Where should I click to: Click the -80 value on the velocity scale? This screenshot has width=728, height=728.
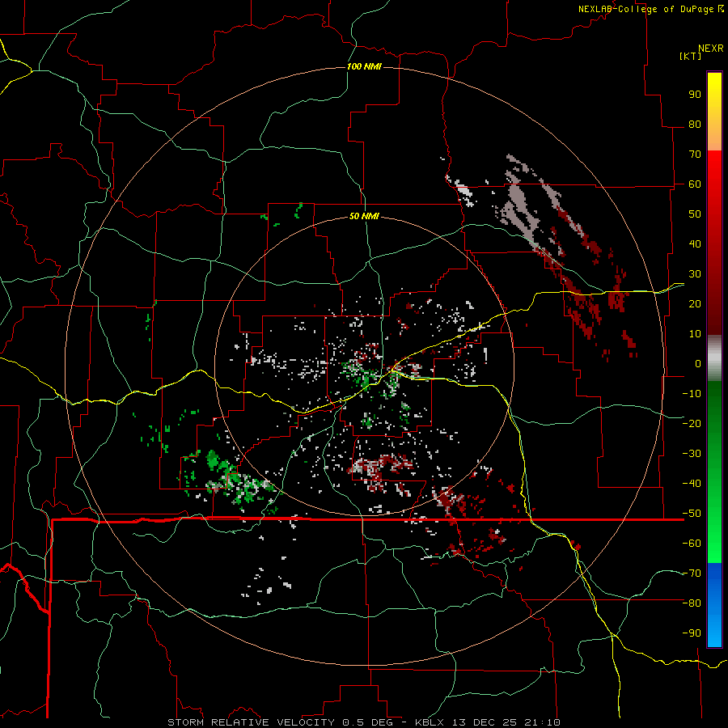(x=692, y=603)
